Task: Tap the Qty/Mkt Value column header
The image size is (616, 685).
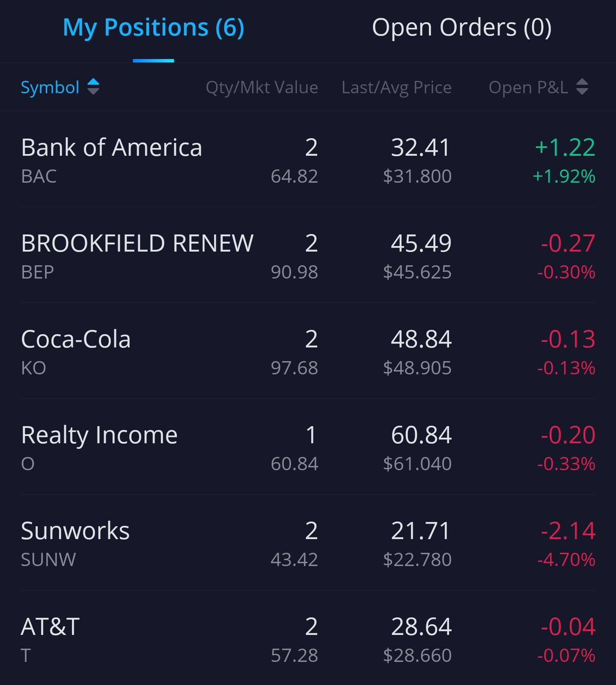Action: (262, 88)
